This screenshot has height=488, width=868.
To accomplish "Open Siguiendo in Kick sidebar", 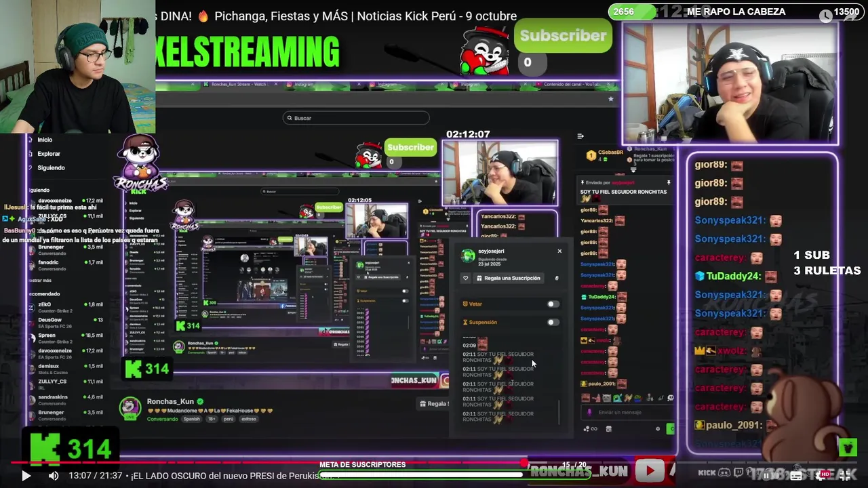I will click(51, 167).
